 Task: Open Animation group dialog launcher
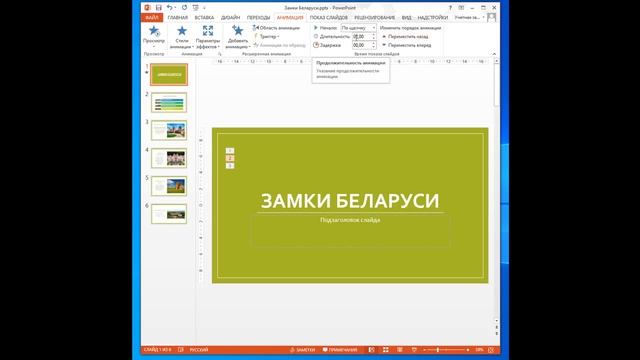pyautogui.click(x=220, y=54)
